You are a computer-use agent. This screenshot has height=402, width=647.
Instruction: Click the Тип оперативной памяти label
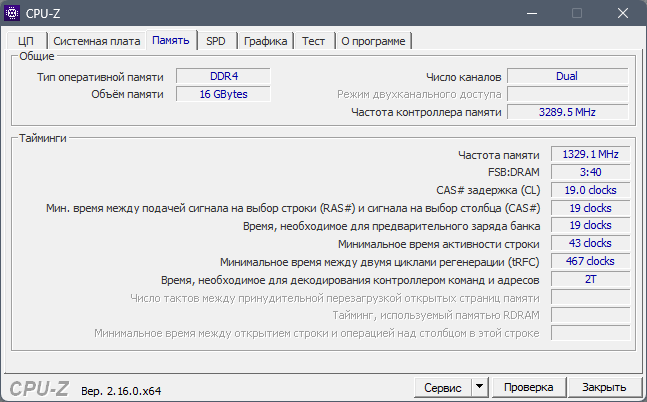100,77
